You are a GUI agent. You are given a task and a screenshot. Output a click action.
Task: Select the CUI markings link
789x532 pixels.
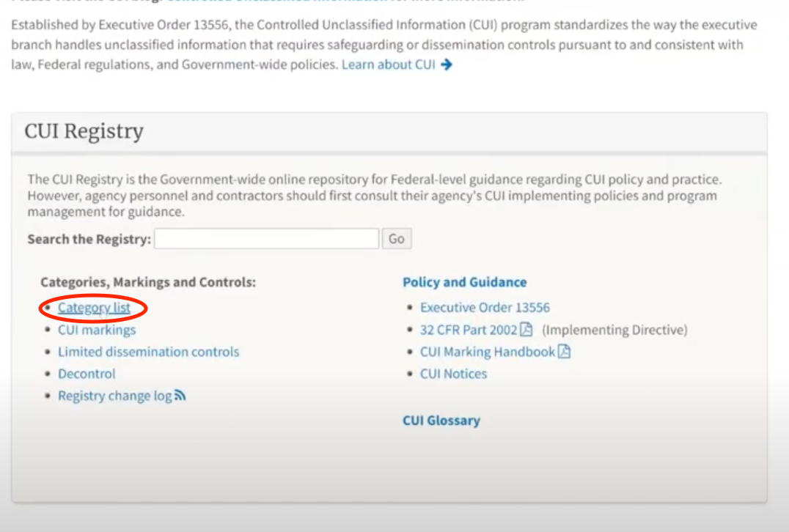point(98,329)
